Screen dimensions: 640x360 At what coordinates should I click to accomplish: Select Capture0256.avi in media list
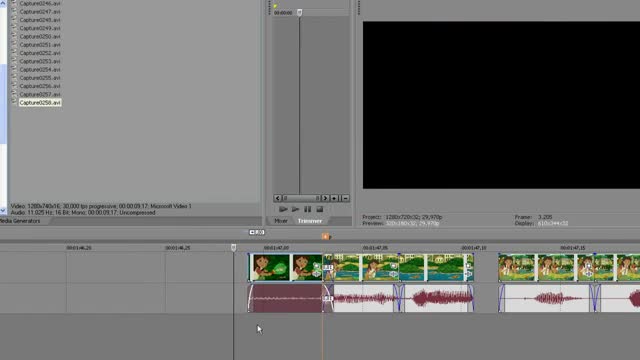pos(40,86)
